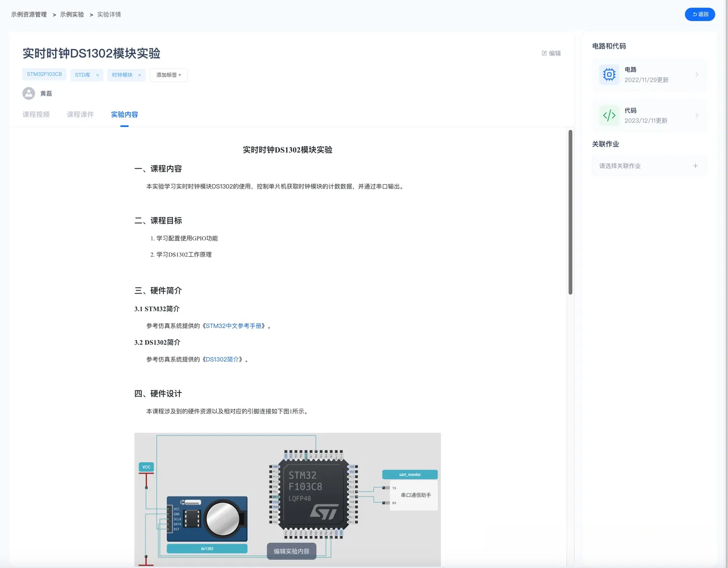Click the heading 二、课程目标

pyautogui.click(x=158, y=221)
